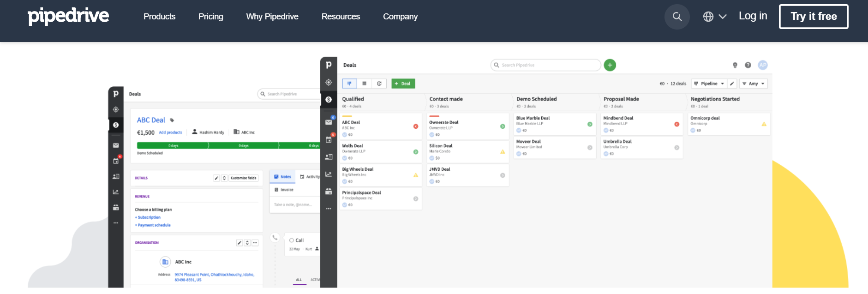This screenshot has height=294, width=868.
Task: Switch to the list view icon
Action: point(364,84)
